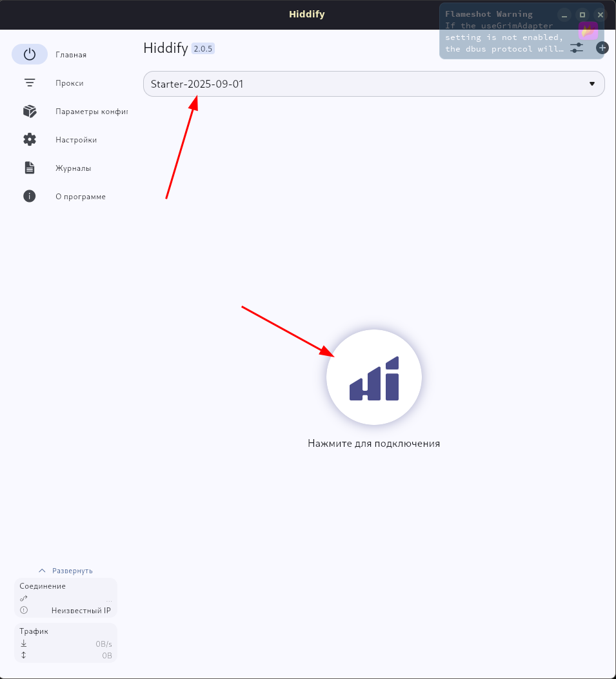Click the Соединение card heading
616x679 pixels.
coord(43,586)
